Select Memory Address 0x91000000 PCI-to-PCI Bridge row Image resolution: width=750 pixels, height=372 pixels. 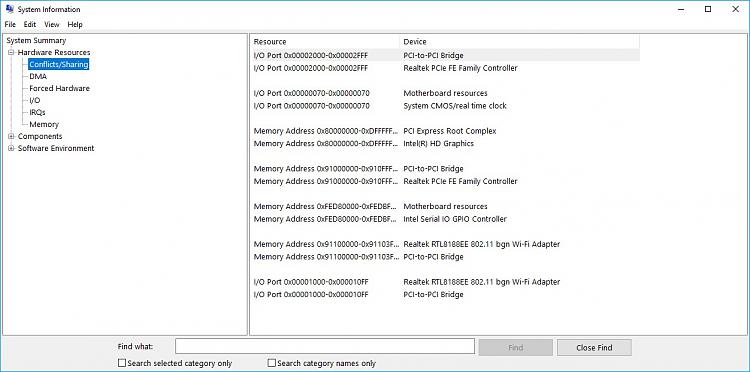pyautogui.click(x=445, y=169)
